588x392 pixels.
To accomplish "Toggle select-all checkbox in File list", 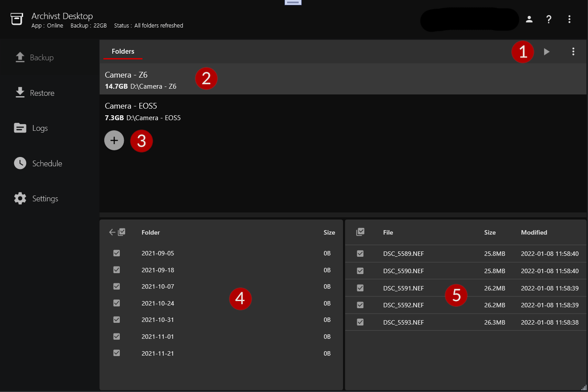I will (360, 232).
